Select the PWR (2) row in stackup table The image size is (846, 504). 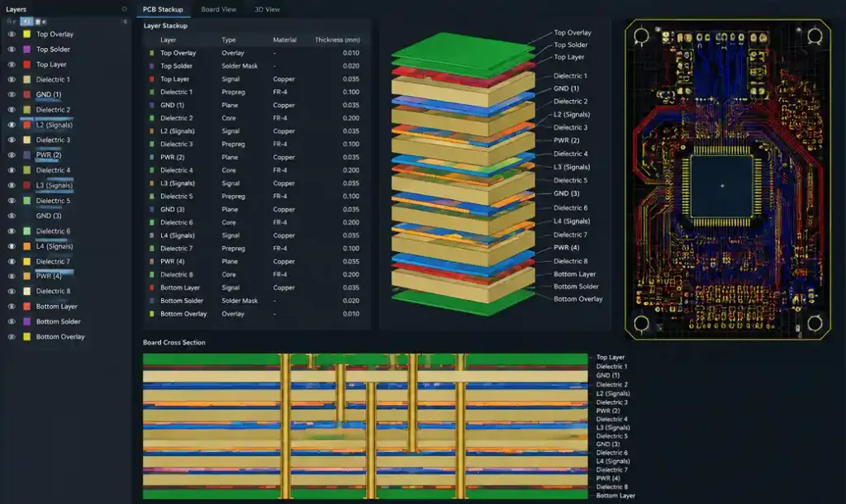click(x=254, y=158)
